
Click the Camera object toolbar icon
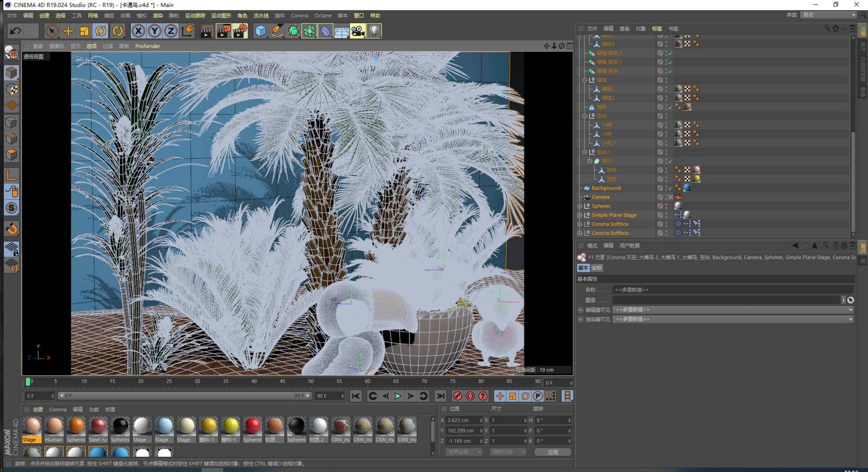[358, 31]
